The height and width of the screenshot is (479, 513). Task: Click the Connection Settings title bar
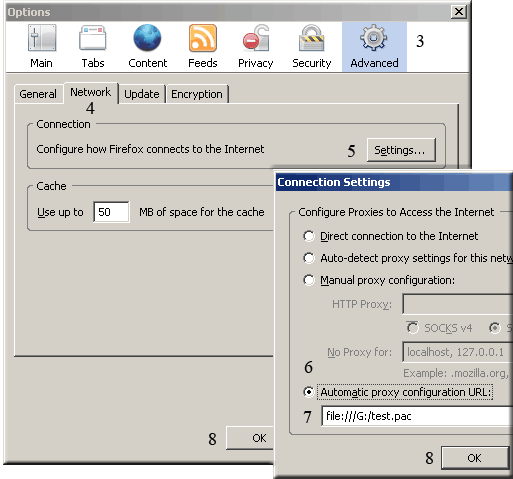(394, 182)
